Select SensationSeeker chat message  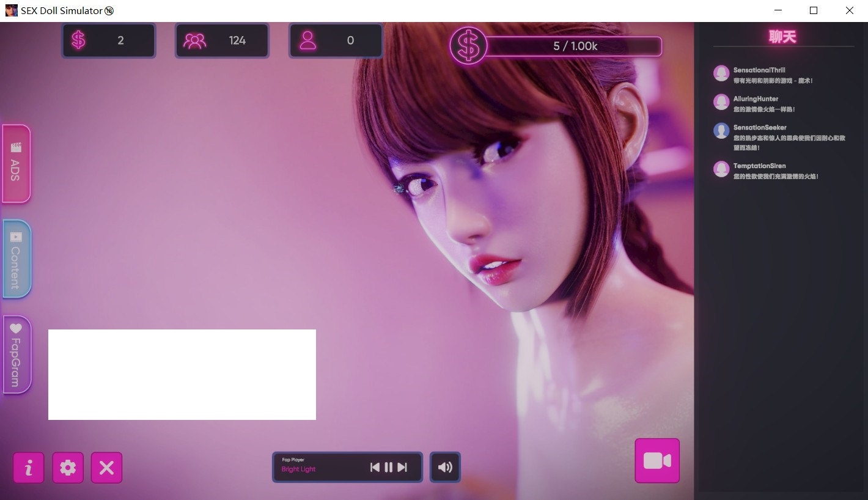[789, 137]
